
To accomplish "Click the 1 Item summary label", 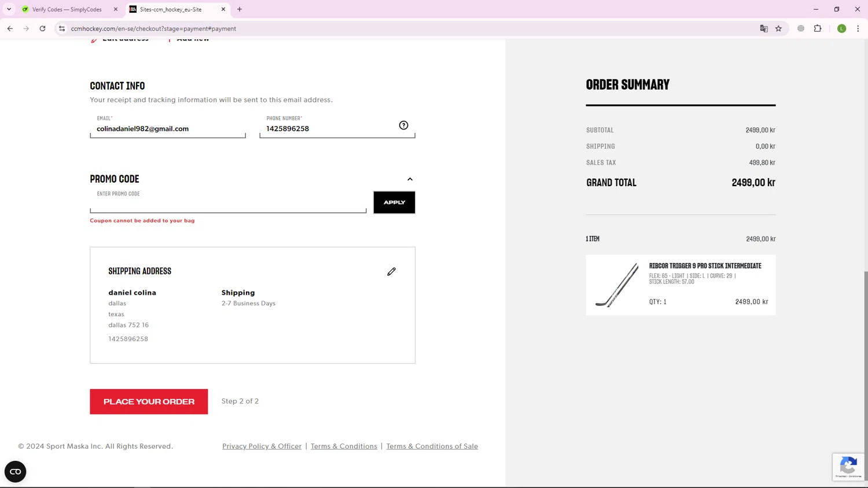I will tap(593, 239).
